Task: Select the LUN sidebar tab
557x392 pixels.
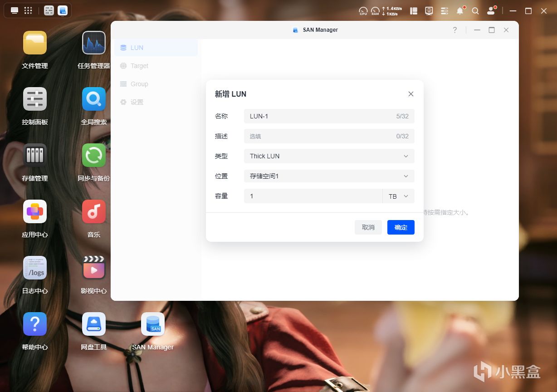Action: point(156,48)
